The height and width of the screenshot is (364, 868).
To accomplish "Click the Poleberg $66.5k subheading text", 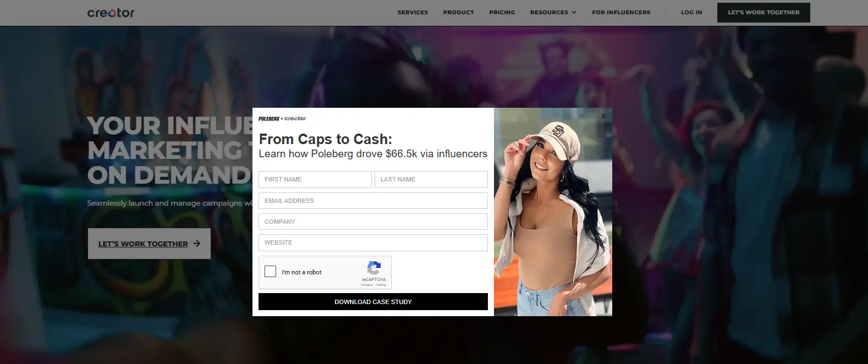I will (x=373, y=154).
